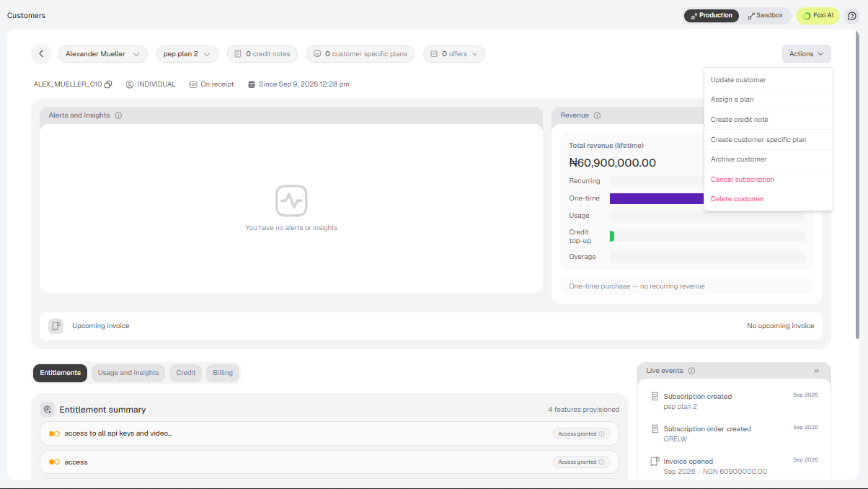The image size is (868, 489).
Task: Click the Upcoming invoice icon
Action: [56, 326]
